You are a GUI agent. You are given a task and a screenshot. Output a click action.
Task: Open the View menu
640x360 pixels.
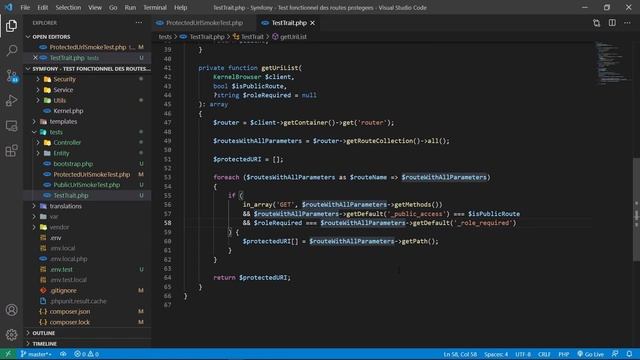click(95, 7)
